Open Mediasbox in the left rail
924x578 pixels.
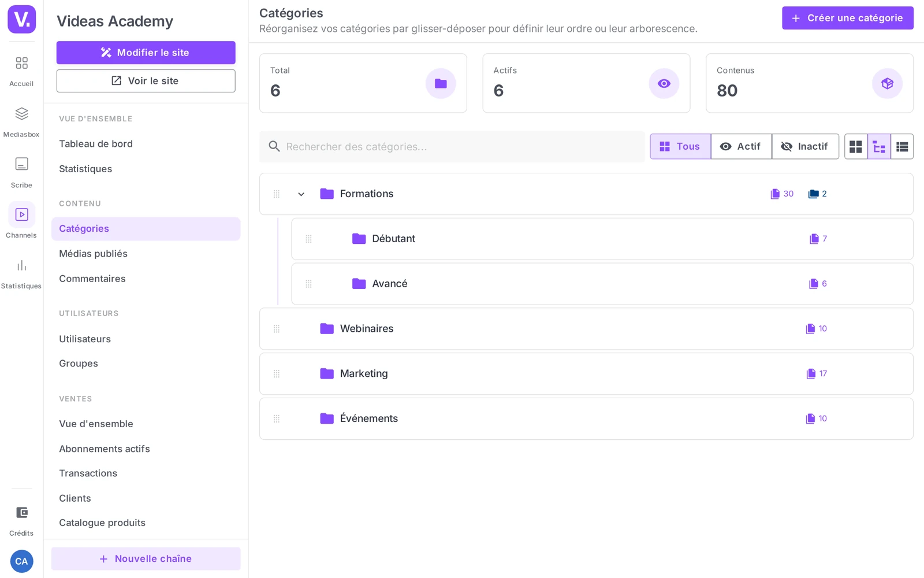click(21, 114)
